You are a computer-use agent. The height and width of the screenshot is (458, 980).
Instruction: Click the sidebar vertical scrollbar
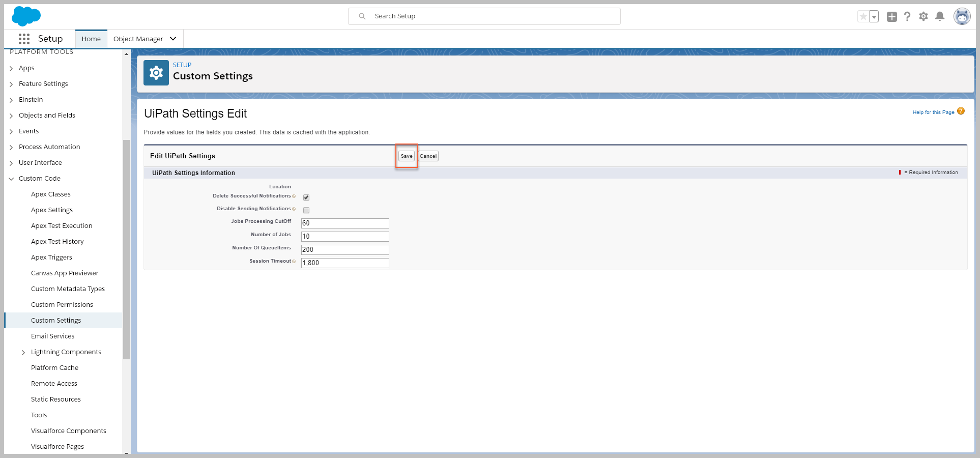(126, 249)
